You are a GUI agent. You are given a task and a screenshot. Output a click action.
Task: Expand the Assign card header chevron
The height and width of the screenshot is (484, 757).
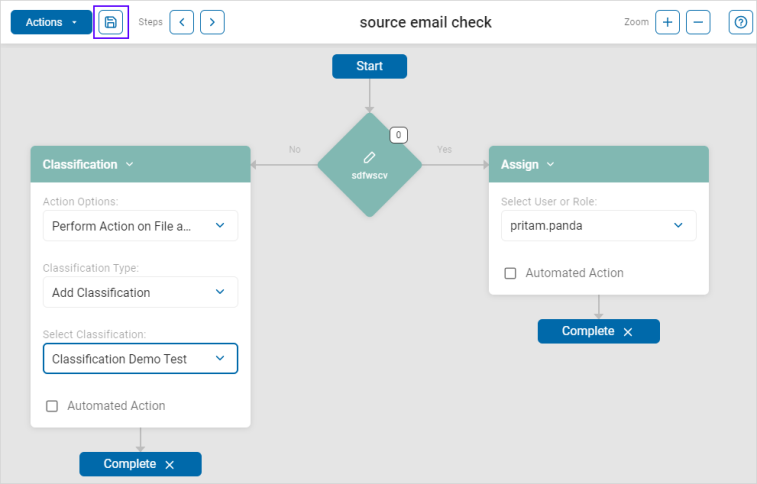coord(551,165)
